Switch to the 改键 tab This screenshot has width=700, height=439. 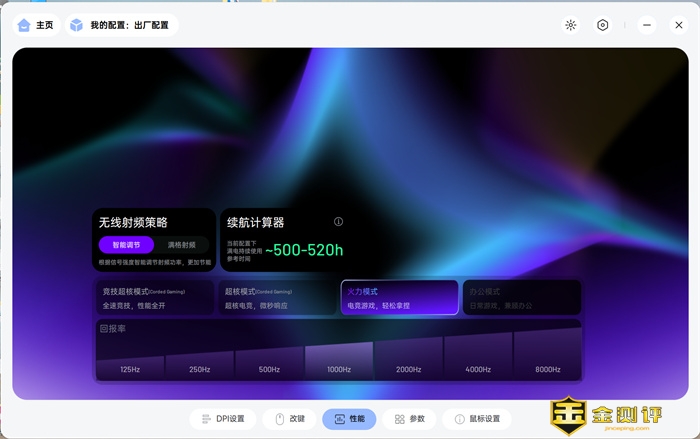pyautogui.click(x=290, y=419)
